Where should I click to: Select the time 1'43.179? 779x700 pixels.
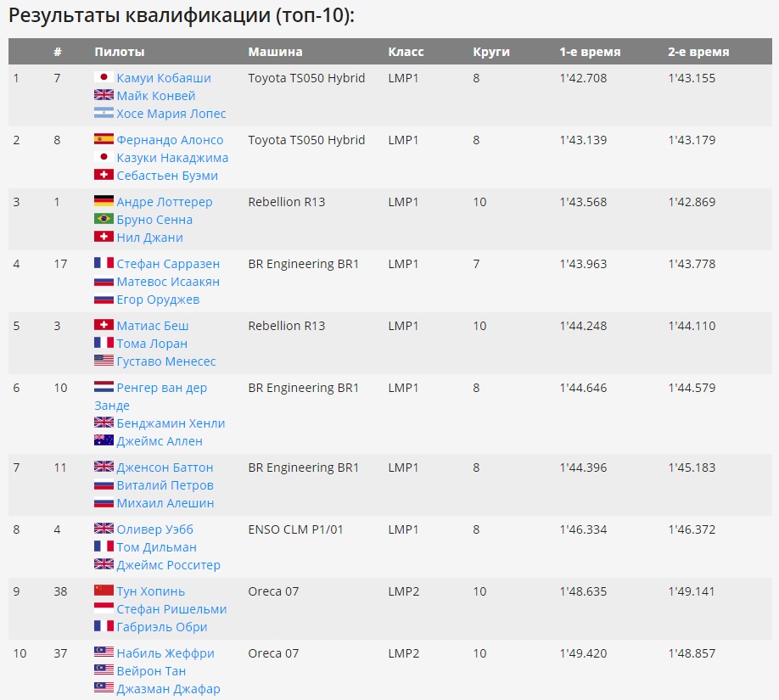pos(692,140)
